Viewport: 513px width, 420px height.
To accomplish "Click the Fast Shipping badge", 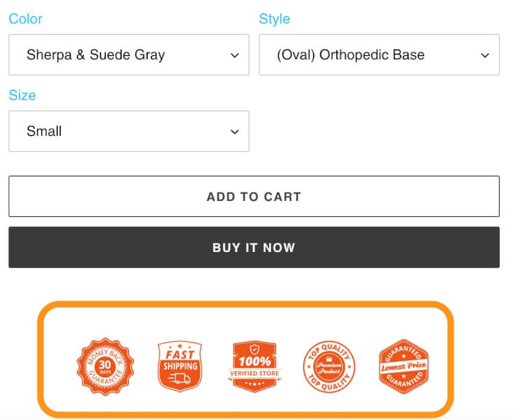I will [179, 366].
